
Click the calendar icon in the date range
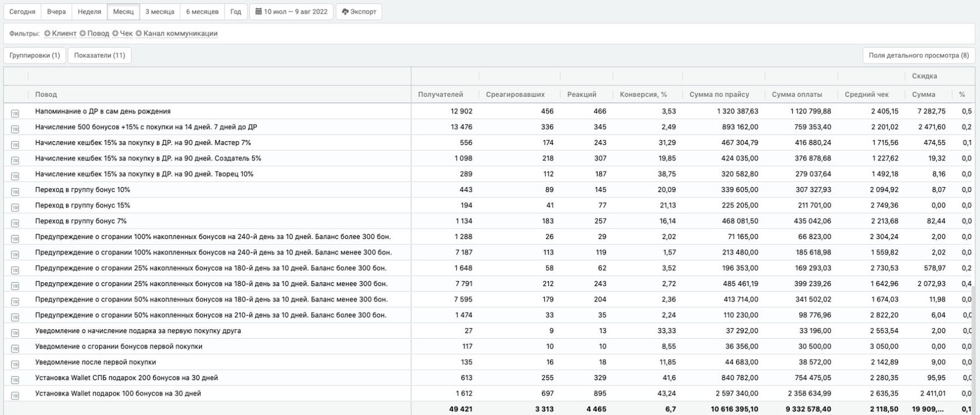tap(258, 12)
